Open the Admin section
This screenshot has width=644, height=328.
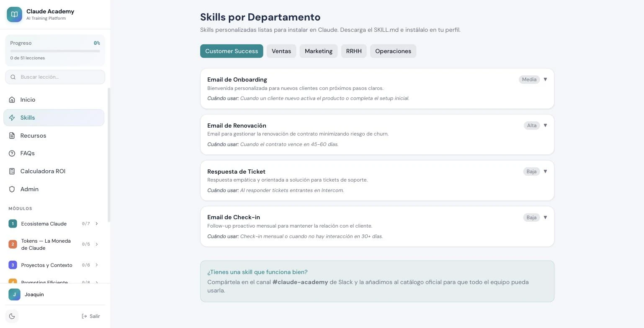point(54,189)
